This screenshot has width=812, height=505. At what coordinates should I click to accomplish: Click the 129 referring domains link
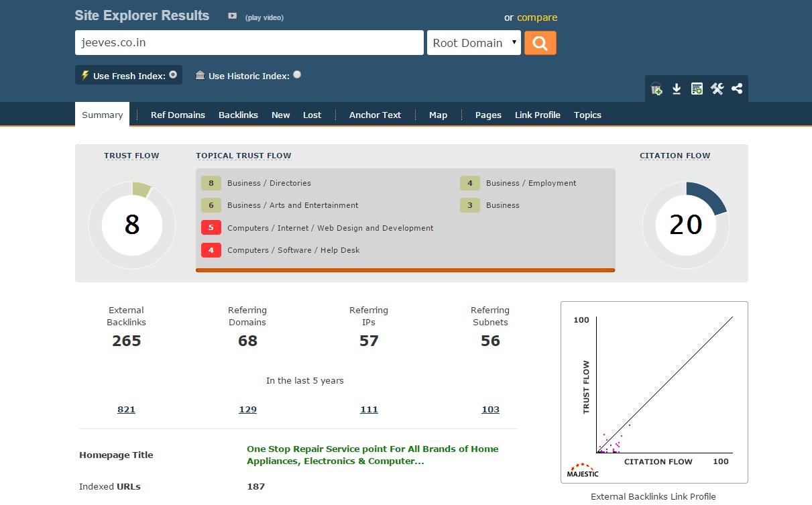click(x=247, y=409)
